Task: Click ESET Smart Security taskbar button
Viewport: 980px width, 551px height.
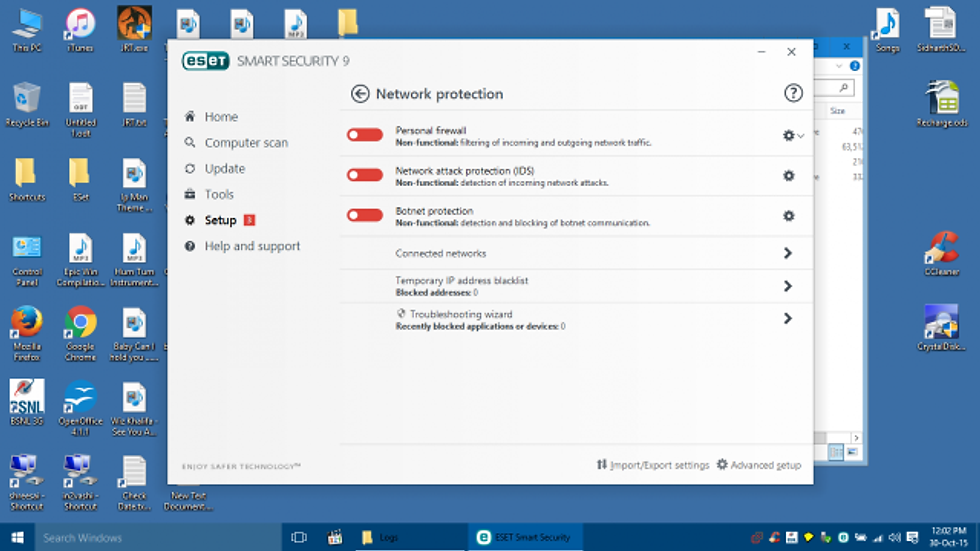Action: tap(525, 537)
